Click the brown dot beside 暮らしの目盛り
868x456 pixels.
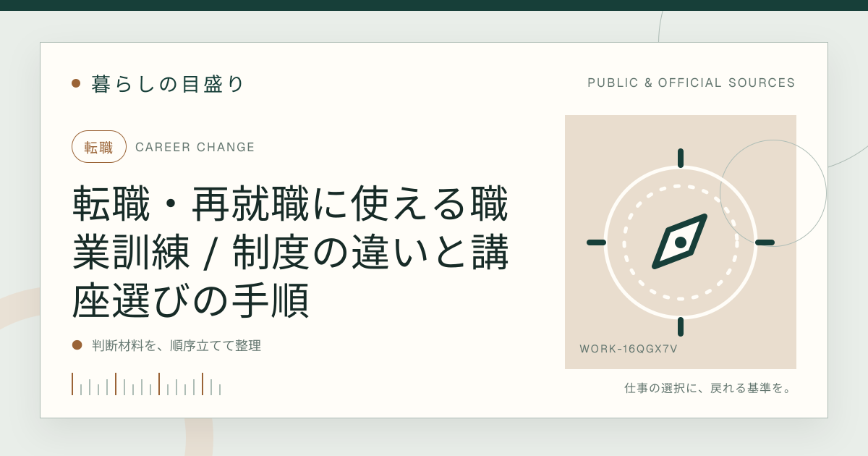(76, 83)
